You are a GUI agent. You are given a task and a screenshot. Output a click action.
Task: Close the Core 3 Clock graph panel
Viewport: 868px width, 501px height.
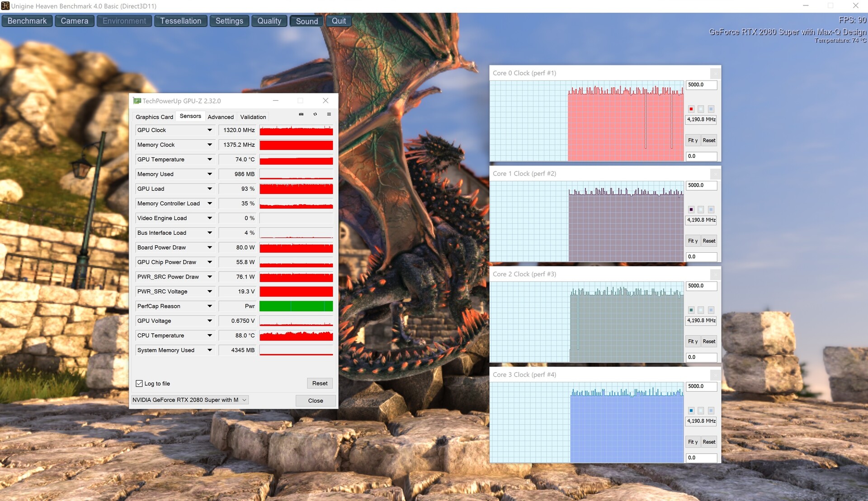point(715,375)
